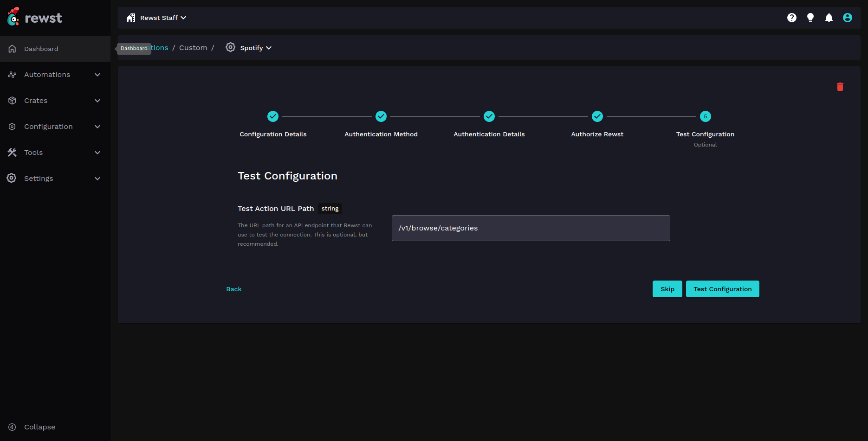Image resolution: width=868 pixels, height=441 pixels.
Task: Open the user profile avatar icon
Action: [x=847, y=18]
